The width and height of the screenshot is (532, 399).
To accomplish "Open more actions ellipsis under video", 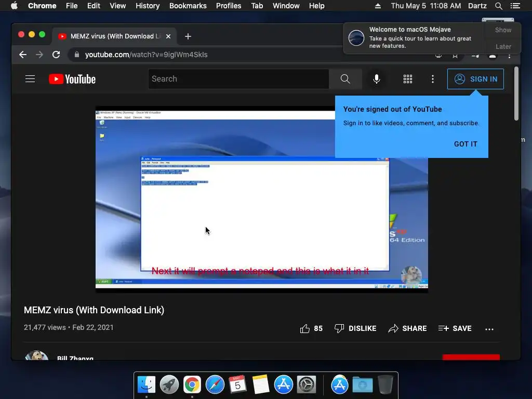I will tap(489, 329).
